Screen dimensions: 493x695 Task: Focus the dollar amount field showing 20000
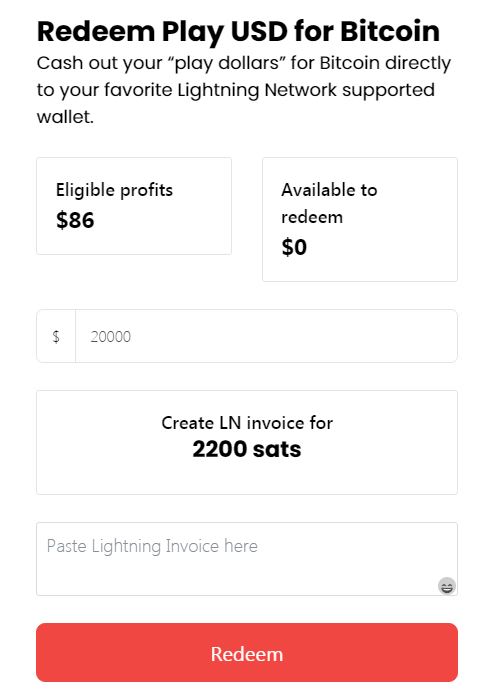tap(266, 336)
